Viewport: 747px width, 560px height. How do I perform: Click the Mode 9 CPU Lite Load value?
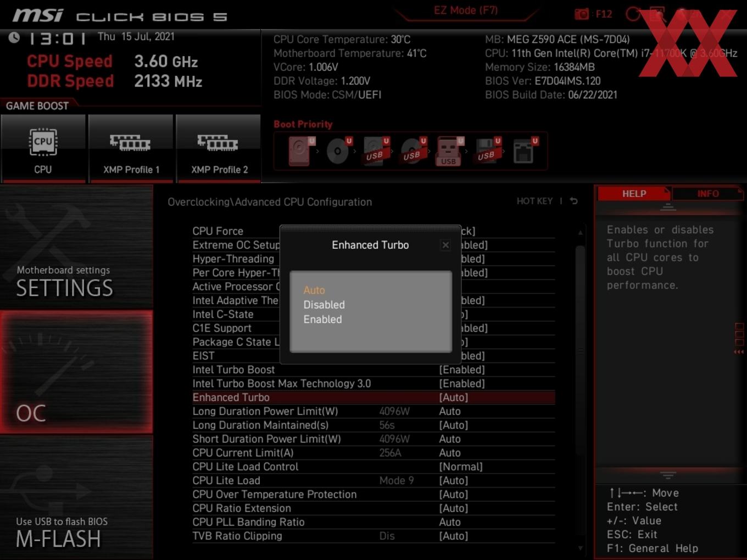[x=397, y=481]
